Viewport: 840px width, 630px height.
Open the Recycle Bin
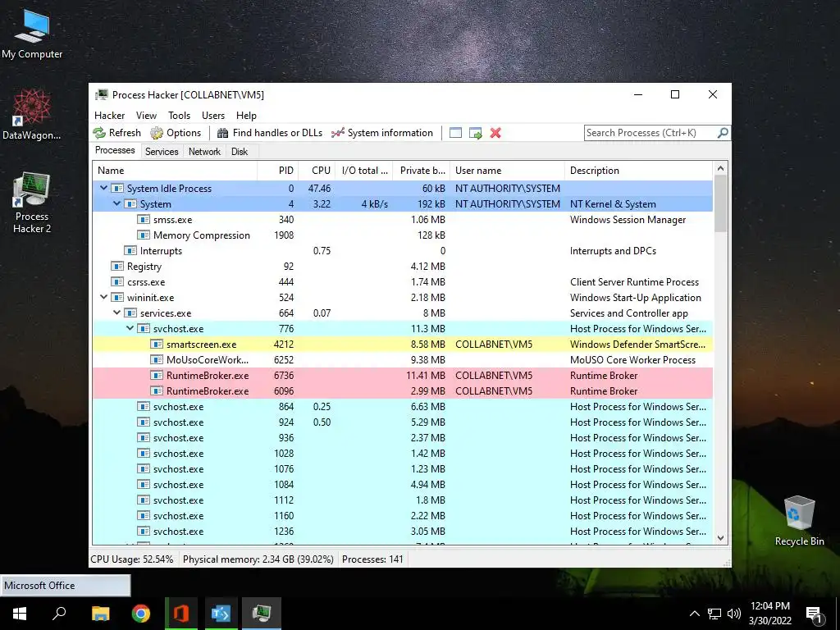pos(799,521)
